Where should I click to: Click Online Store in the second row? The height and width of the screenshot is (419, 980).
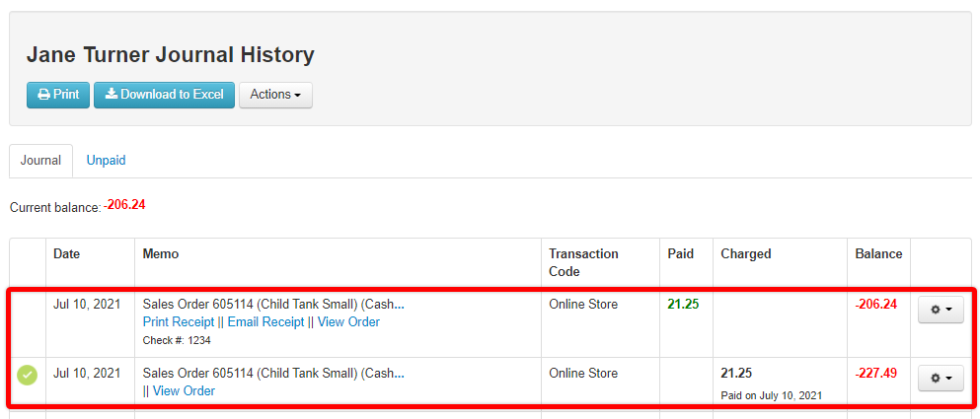pyautogui.click(x=583, y=374)
